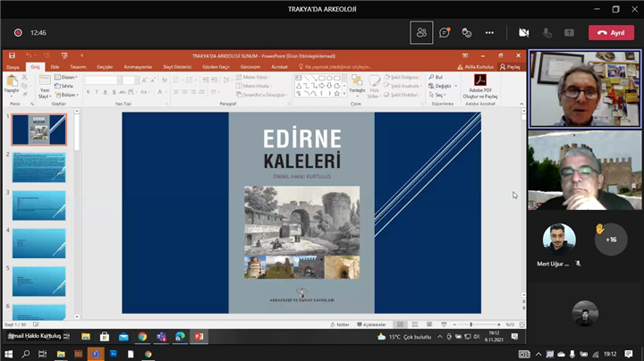
Task: Collapse the PowerPoint ribbon
Action: pyautogui.click(x=521, y=104)
